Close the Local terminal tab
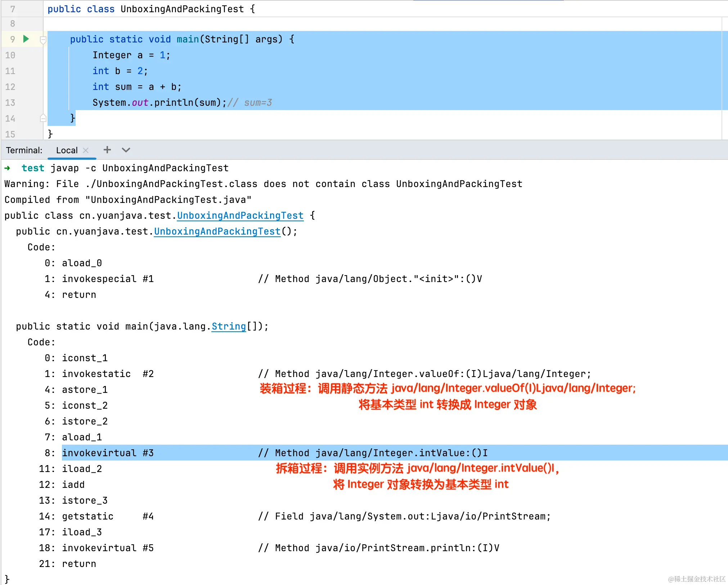This screenshot has height=585, width=728. tap(86, 150)
